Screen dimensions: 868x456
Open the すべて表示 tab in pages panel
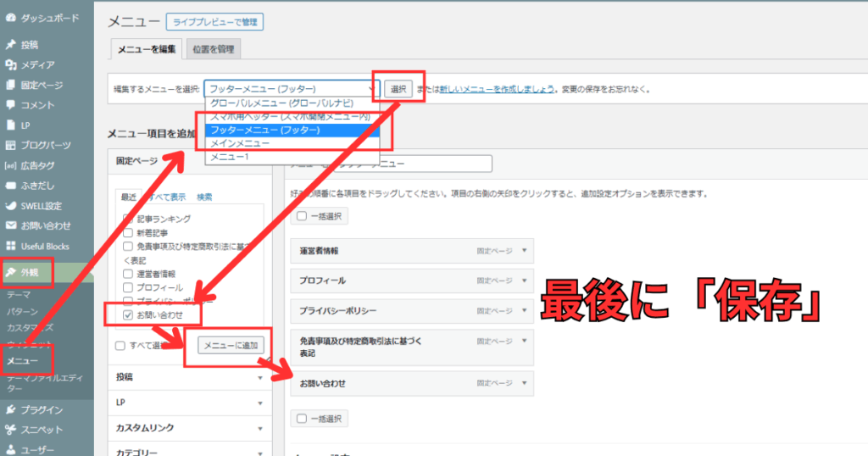tap(167, 197)
